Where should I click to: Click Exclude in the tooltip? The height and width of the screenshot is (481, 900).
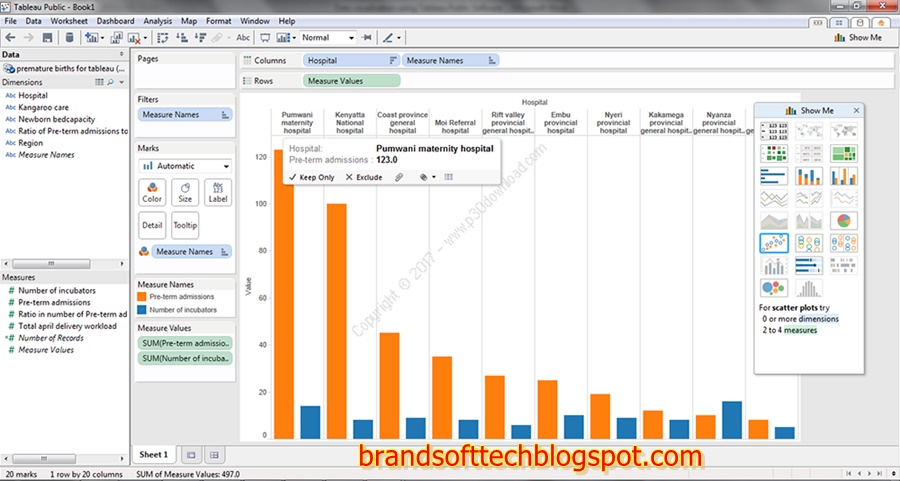pyautogui.click(x=364, y=177)
